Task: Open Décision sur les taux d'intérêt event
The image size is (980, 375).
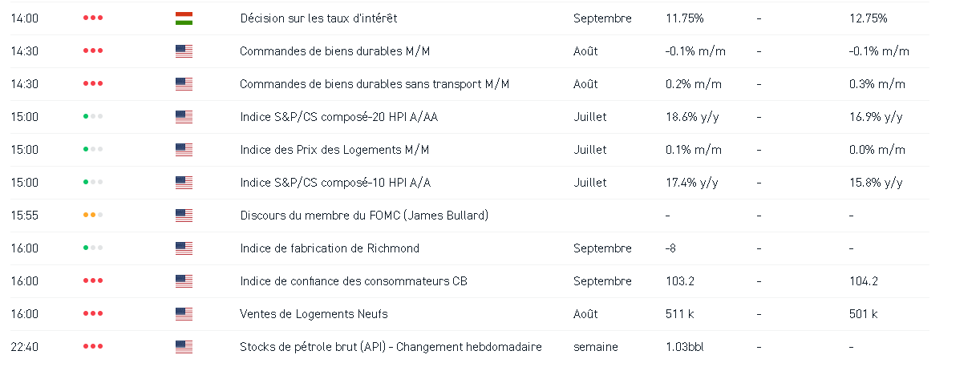Action: coord(318,18)
